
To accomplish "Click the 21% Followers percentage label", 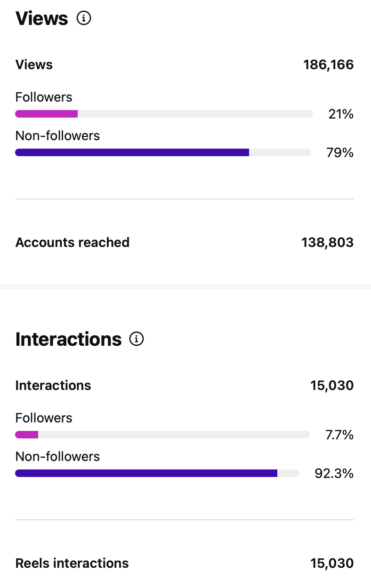I will pyautogui.click(x=340, y=114).
